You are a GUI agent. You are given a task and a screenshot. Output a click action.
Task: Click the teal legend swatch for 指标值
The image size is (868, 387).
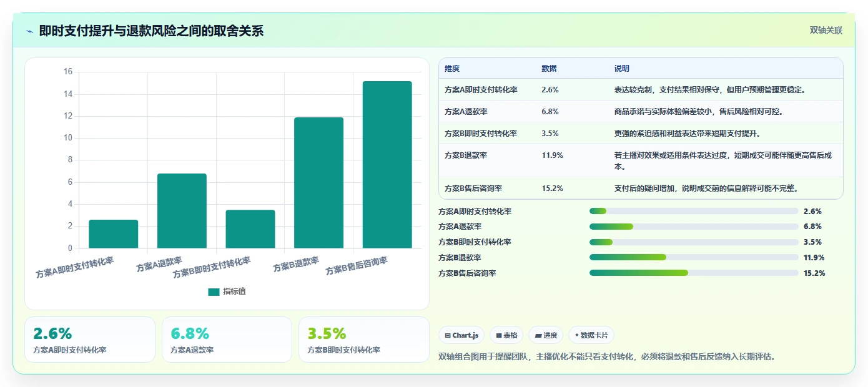pyautogui.click(x=214, y=291)
